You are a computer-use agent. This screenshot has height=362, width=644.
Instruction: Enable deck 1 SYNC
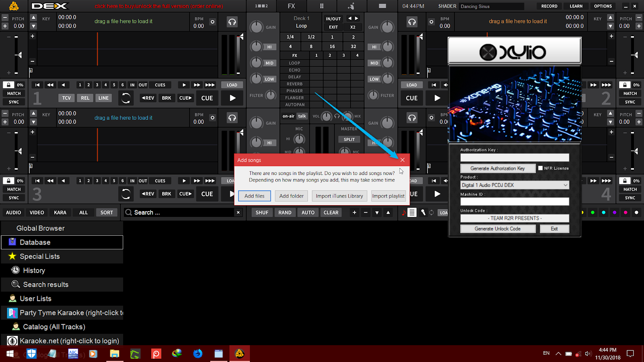coord(14,102)
